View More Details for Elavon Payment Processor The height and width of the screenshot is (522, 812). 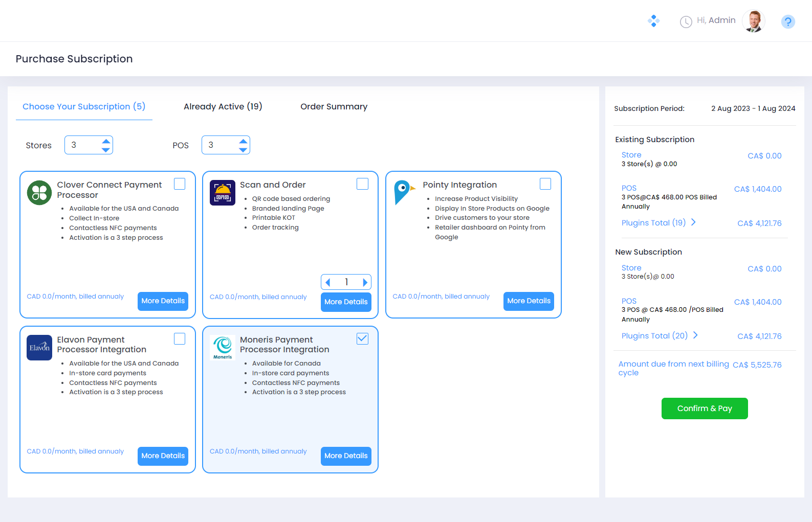click(x=163, y=456)
